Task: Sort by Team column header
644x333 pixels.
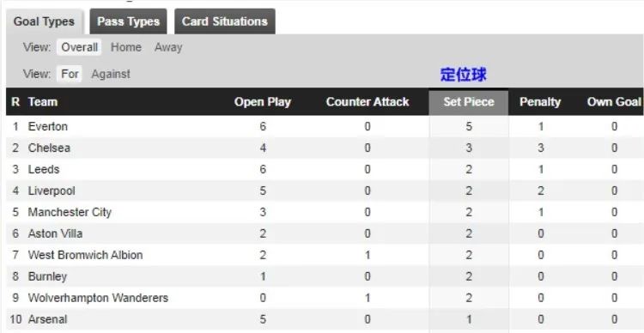Action: coord(43,102)
